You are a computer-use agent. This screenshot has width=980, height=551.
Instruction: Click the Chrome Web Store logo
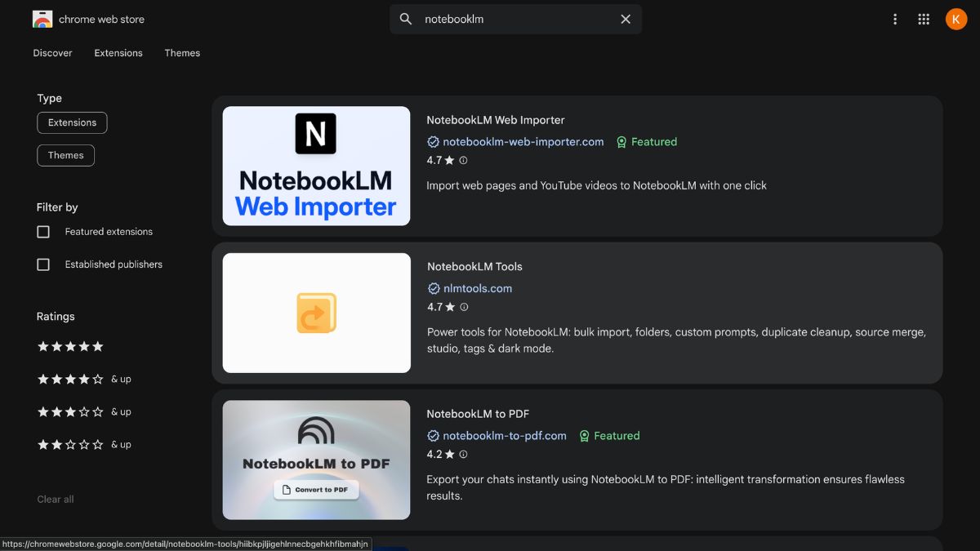pyautogui.click(x=42, y=19)
